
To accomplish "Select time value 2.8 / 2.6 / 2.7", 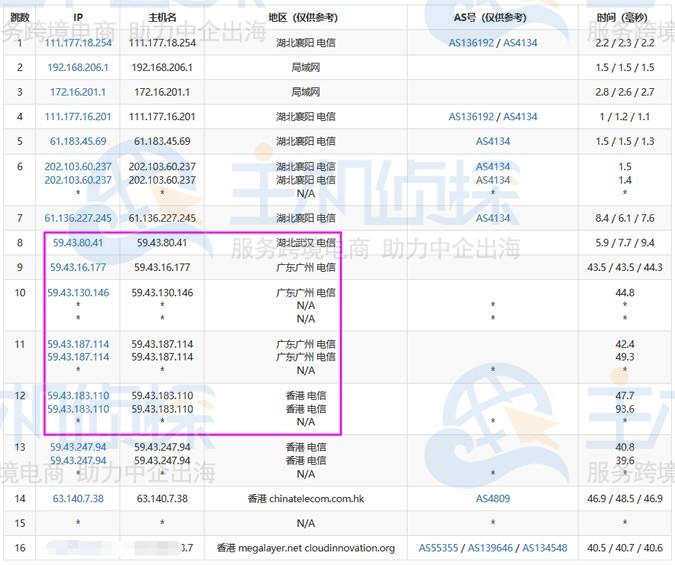I will [x=625, y=92].
